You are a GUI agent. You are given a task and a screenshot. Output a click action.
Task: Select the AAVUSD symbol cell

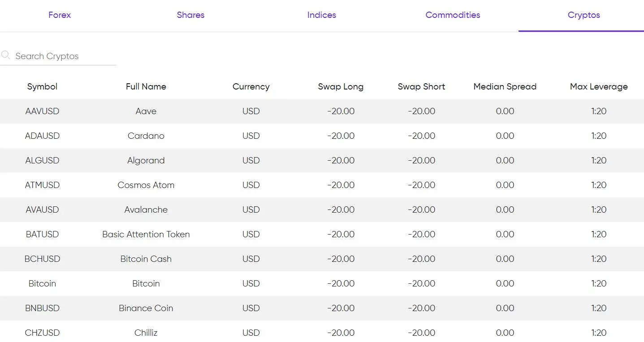coord(42,111)
